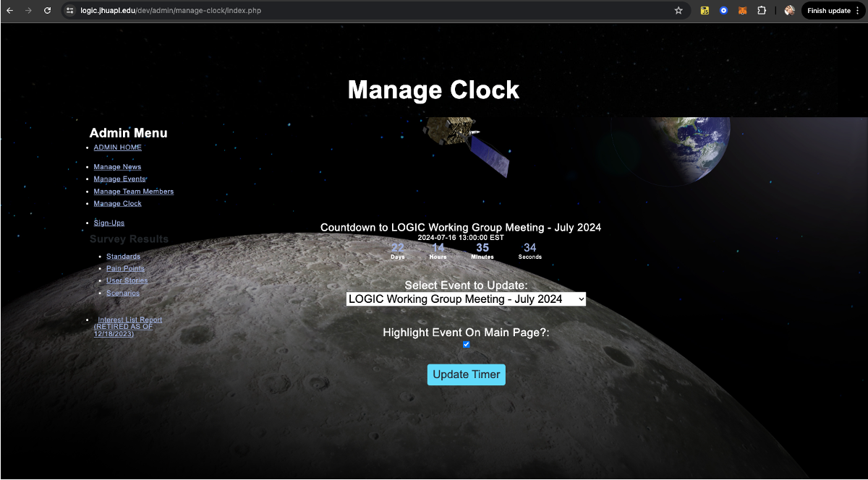
Task: Expand the Select Event to Update dropdown
Action: pos(466,299)
